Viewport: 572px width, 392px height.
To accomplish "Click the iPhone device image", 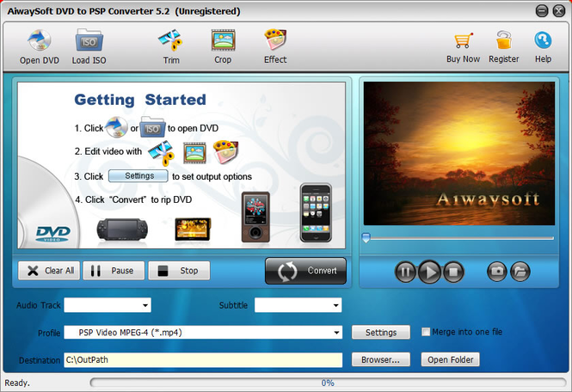I will coord(316,213).
